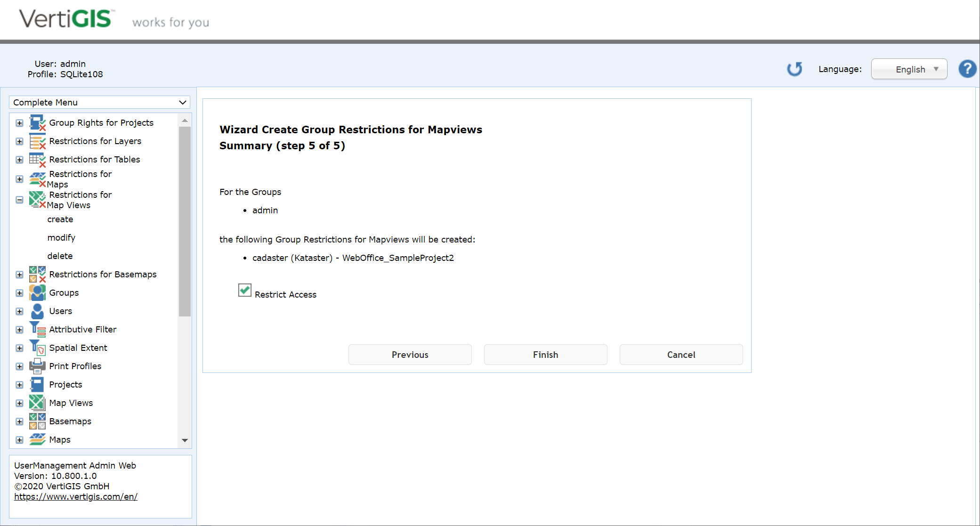980x526 pixels.
Task: Select the create menu entry
Action: tap(60, 219)
